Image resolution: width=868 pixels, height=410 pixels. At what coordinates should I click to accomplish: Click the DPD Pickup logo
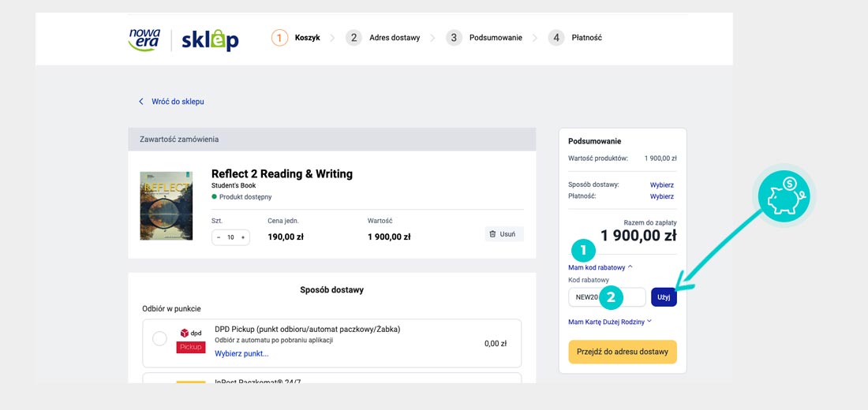click(x=191, y=340)
